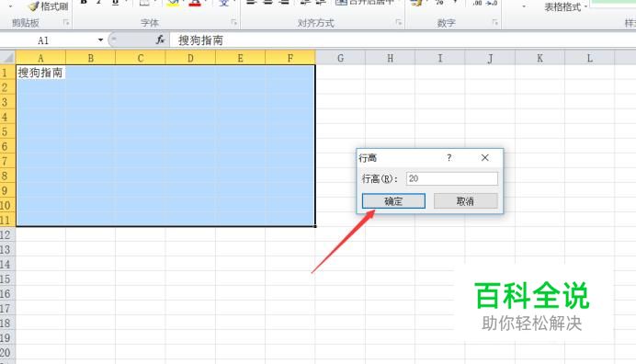Select cell C6 in the highlighted range
The height and width of the screenshot is (364, 636).
point(141,146)
